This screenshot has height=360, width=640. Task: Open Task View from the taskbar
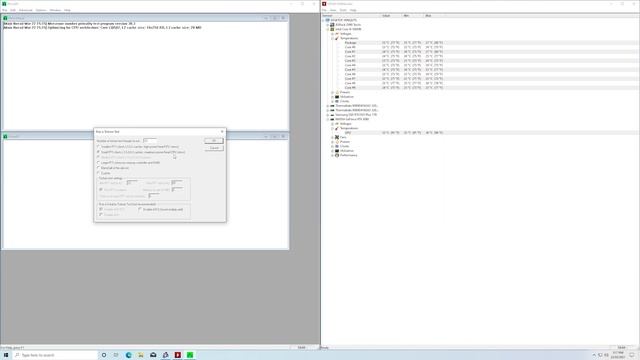coord(116,355)
